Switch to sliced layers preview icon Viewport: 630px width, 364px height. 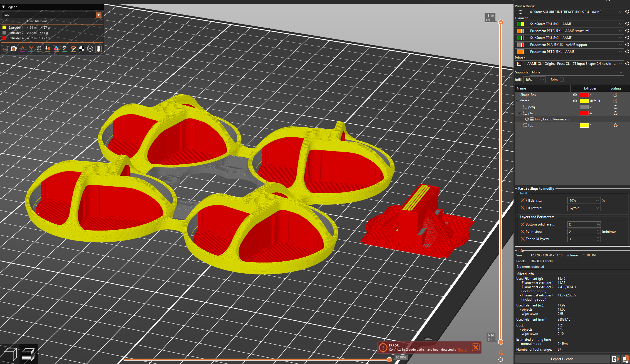coord(28,355)
